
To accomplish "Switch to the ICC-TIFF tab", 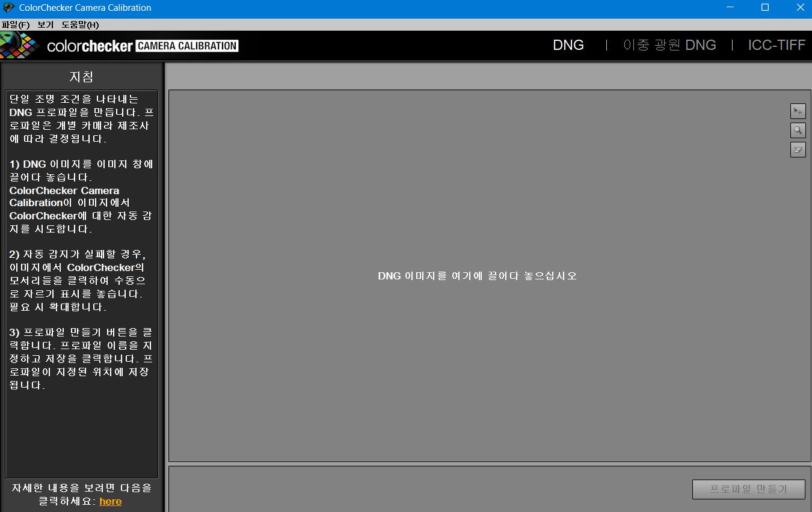I will tap(776, 45).
